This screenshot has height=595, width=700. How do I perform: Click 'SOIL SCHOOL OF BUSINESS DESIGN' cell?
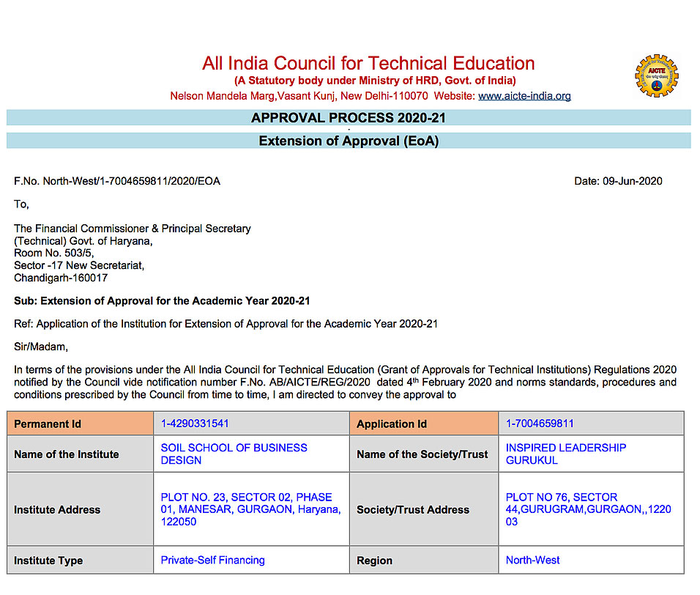click(251, 454)
